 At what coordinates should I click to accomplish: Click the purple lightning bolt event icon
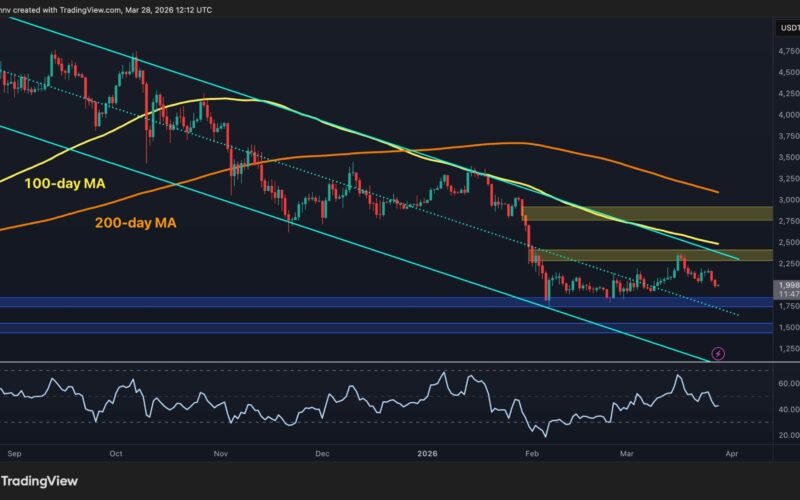[x=717, y=353]
